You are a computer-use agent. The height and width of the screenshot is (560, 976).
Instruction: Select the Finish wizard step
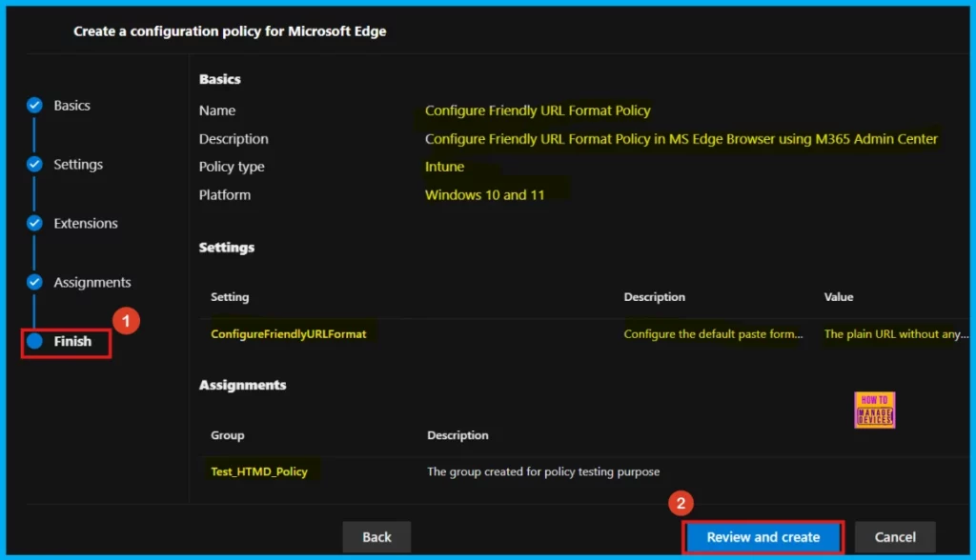[72, 341]
